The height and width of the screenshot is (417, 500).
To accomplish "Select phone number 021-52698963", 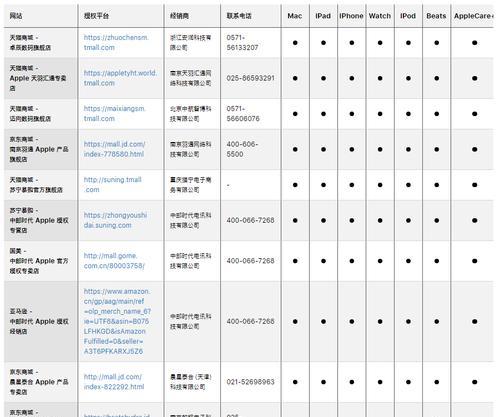I will 251,382.
